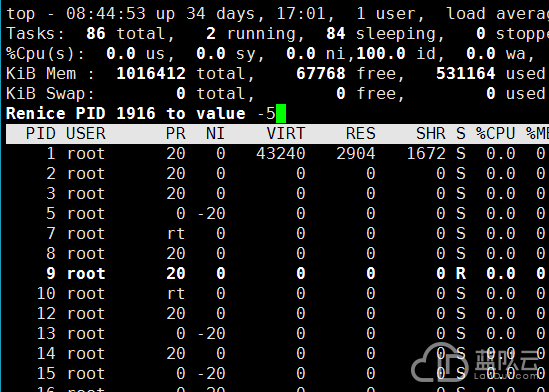This screenshot has width=549, height=392.
Task: Click the NI column header
Action: pyautogui.click(x=215, y=133)
